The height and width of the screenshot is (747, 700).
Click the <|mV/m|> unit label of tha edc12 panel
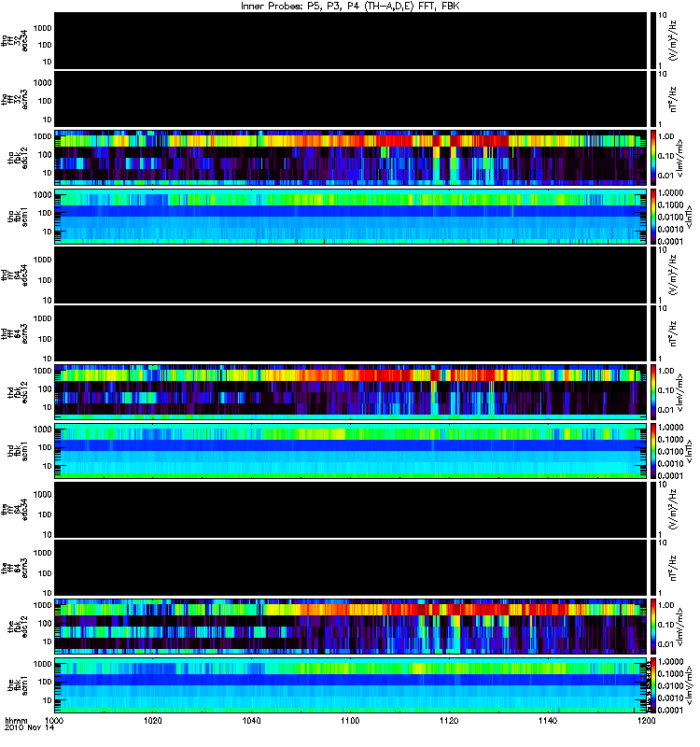coord(679,158)
